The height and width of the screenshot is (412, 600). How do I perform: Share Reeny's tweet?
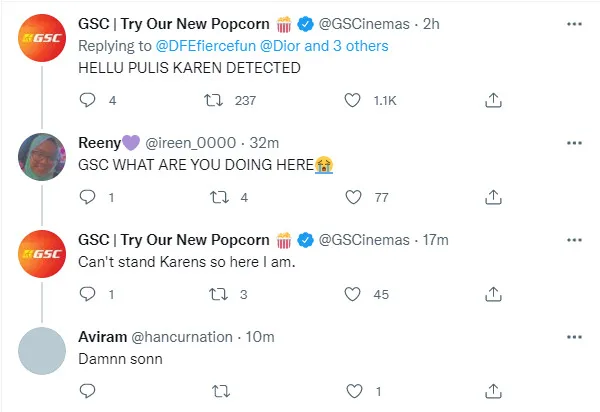492,197
